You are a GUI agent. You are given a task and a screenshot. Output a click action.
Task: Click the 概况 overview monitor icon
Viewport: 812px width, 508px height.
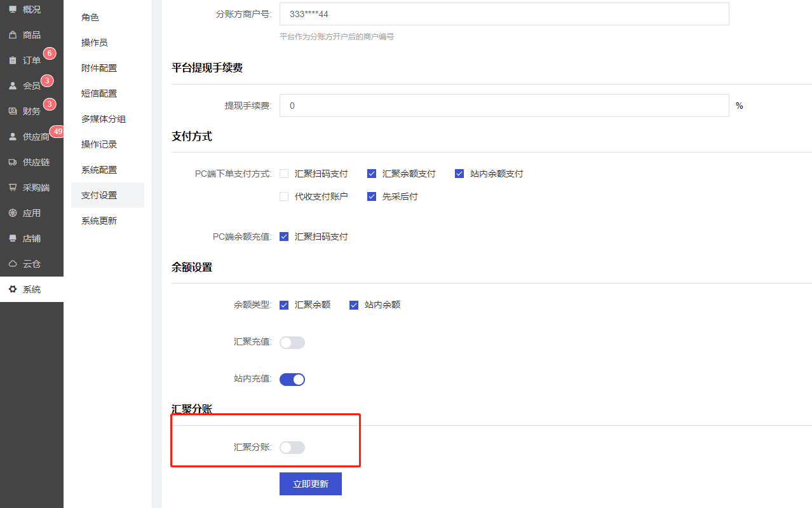(13, 10)
